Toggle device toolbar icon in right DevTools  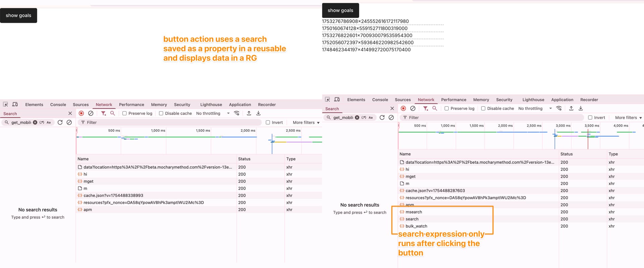pyautogui.click(x=337, y=99)
